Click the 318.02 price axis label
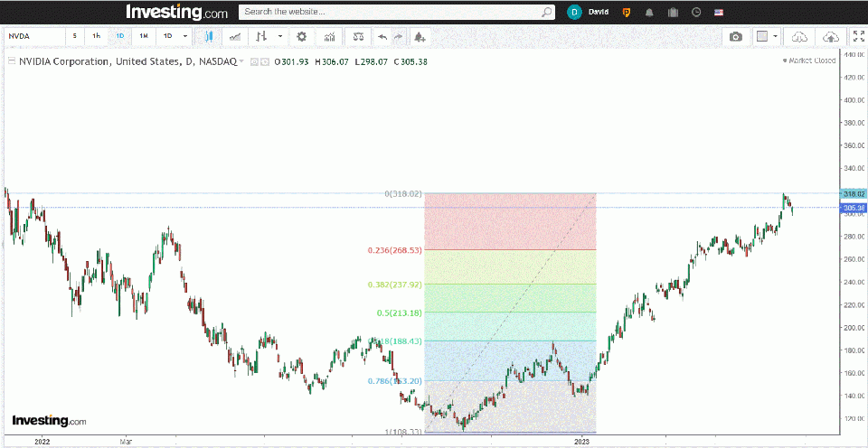This screenshot has height=448, width=868. 852,194
